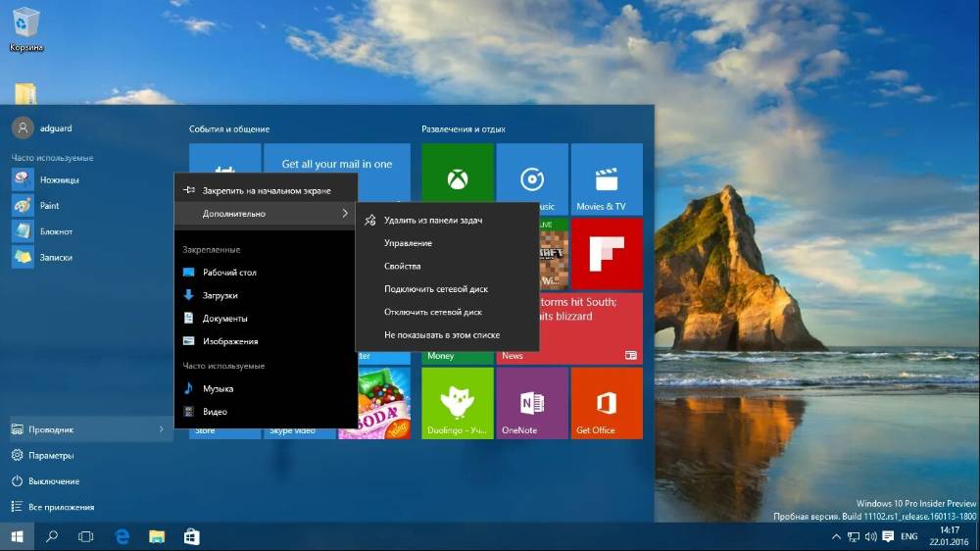Open the Get Office tile
This screenshot has height=551, width=980.
pos(606,402)
